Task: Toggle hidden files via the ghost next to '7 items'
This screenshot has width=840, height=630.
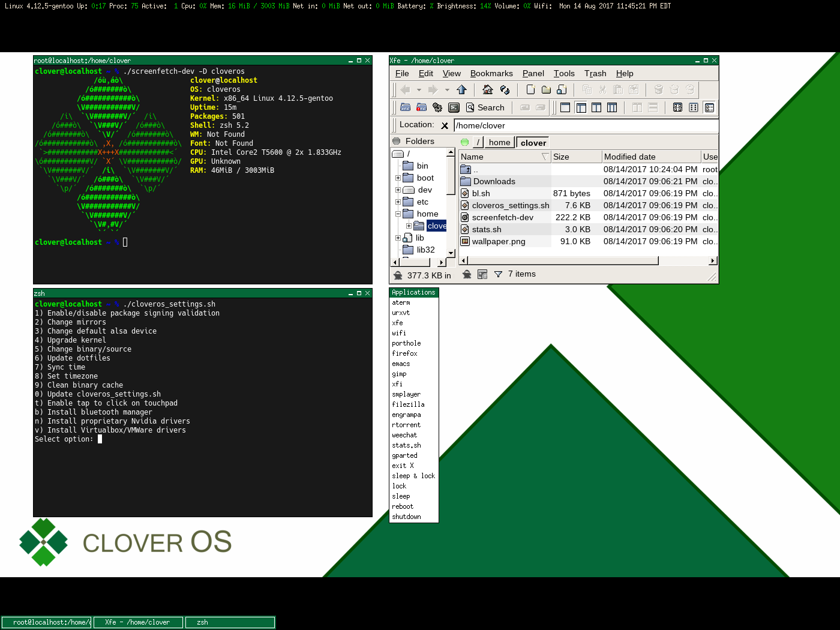Action: (467, 274)
